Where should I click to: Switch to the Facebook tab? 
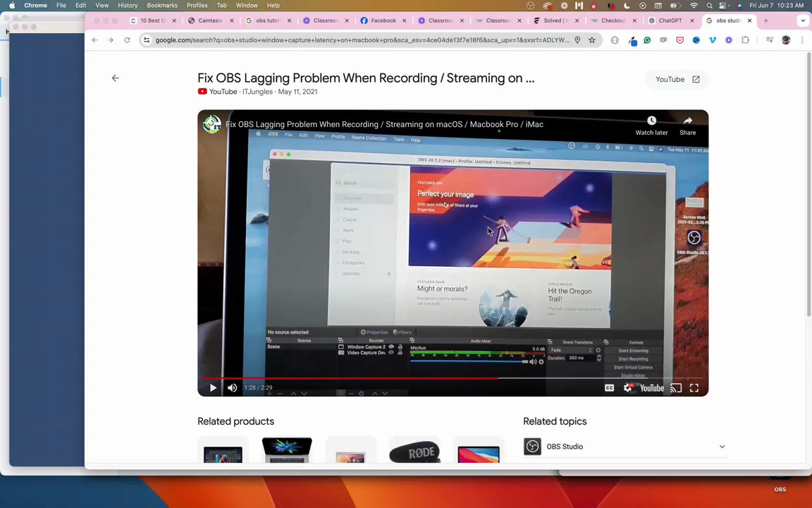[x=383, y=20]
